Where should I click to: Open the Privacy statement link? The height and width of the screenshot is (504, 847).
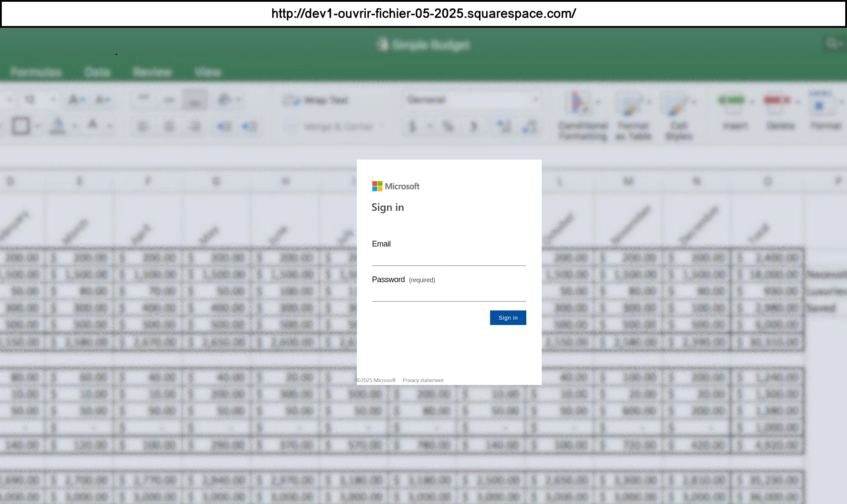coord(423,380)
